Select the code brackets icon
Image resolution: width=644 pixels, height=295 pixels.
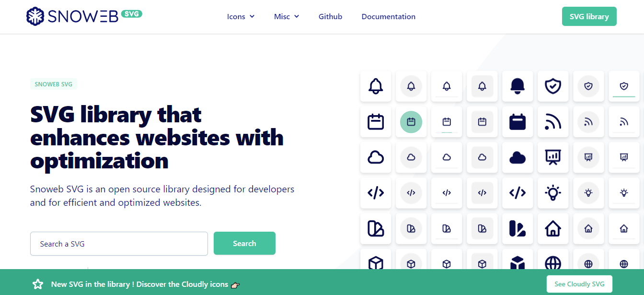pos(376,193)
